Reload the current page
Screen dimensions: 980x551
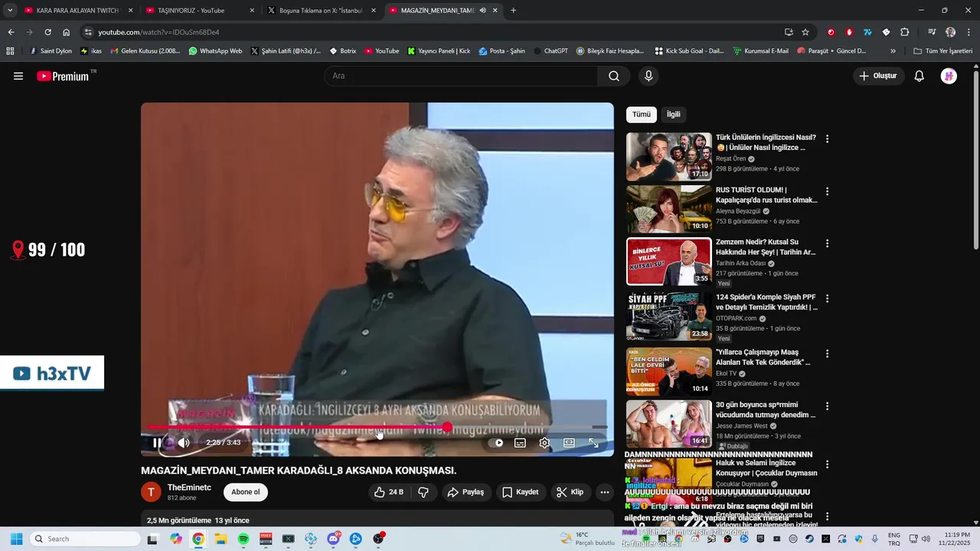(x=47, y=32)
